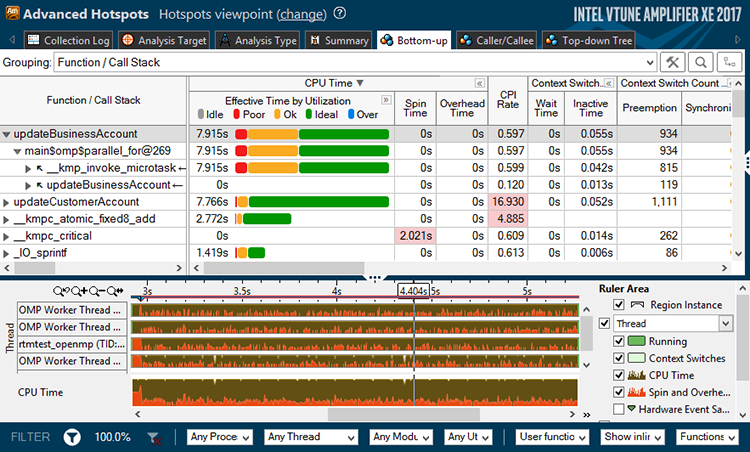750x452 pixels.
Task: Click the pane splitter handle dots
Action: coord(375,277)
